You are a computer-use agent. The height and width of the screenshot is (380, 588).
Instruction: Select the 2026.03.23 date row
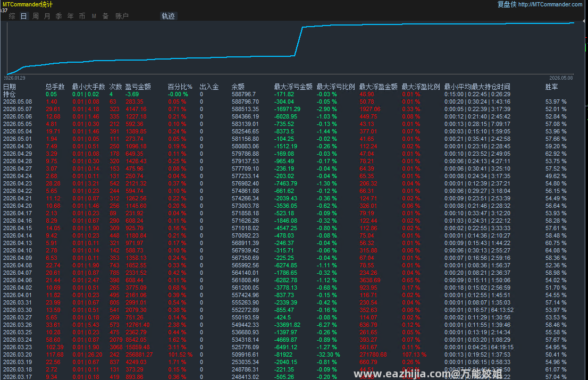pyautogui.click(x=18, y=347)
